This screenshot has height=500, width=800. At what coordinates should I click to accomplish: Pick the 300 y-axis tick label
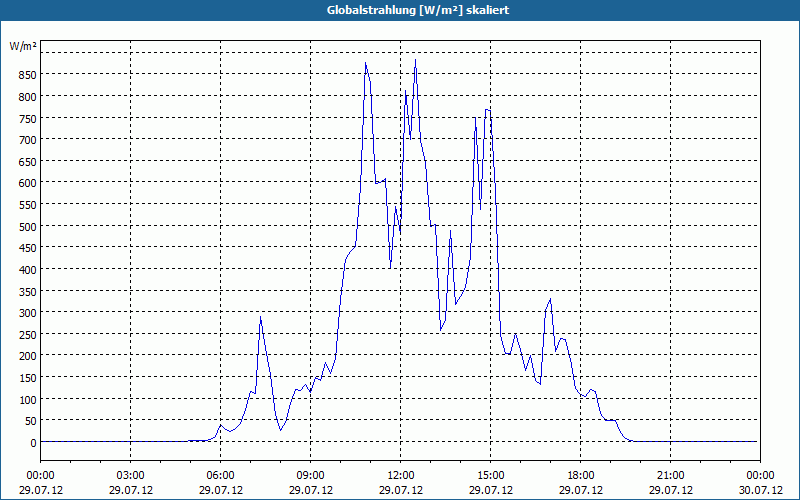(28, 313)
